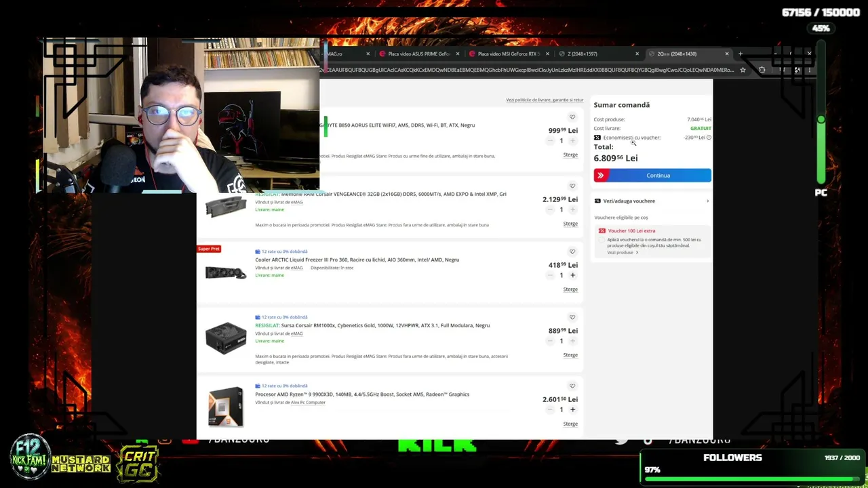Decrease quantity of the ARCTIC Liquid Freezer cooler
868x488 pixels.
point(550,275)
